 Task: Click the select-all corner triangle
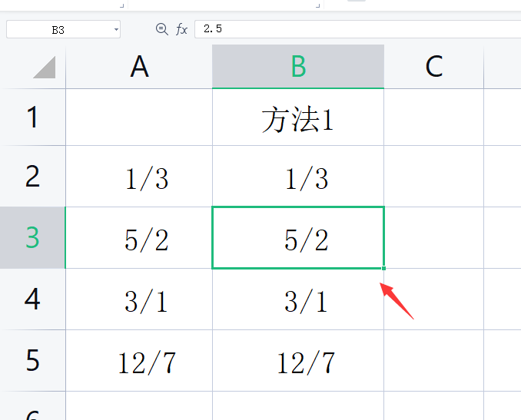[45, 68]
